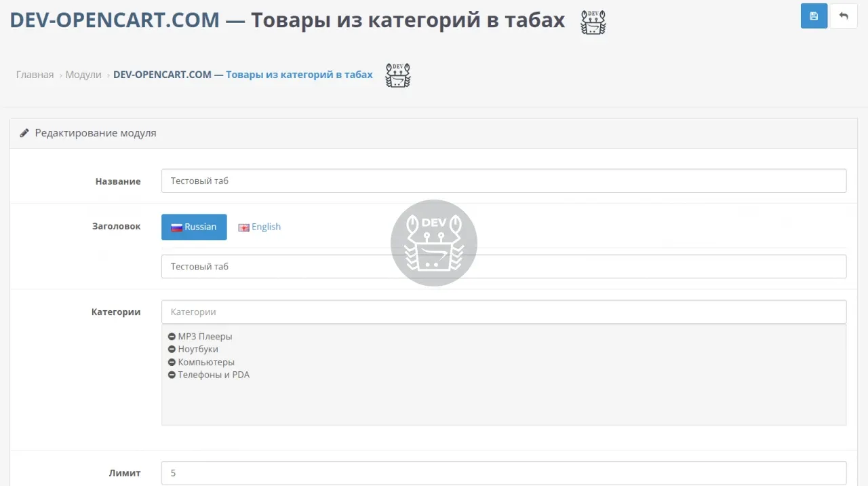Open Модули breadcrumb link

[83, 75]
